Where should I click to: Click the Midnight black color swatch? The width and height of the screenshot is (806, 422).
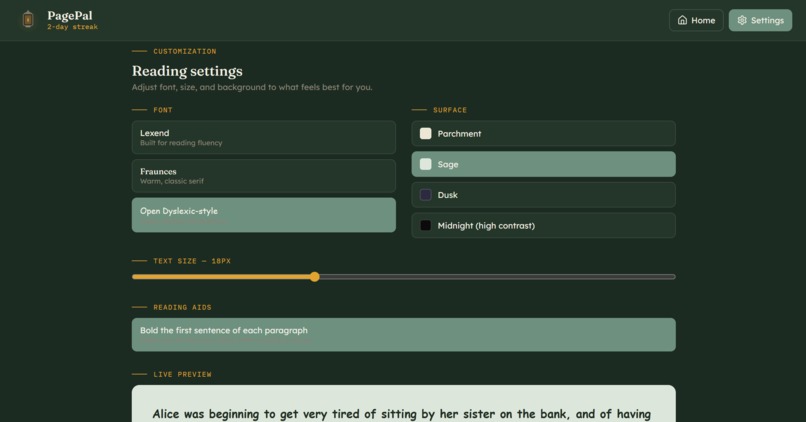tap(426, 225)
